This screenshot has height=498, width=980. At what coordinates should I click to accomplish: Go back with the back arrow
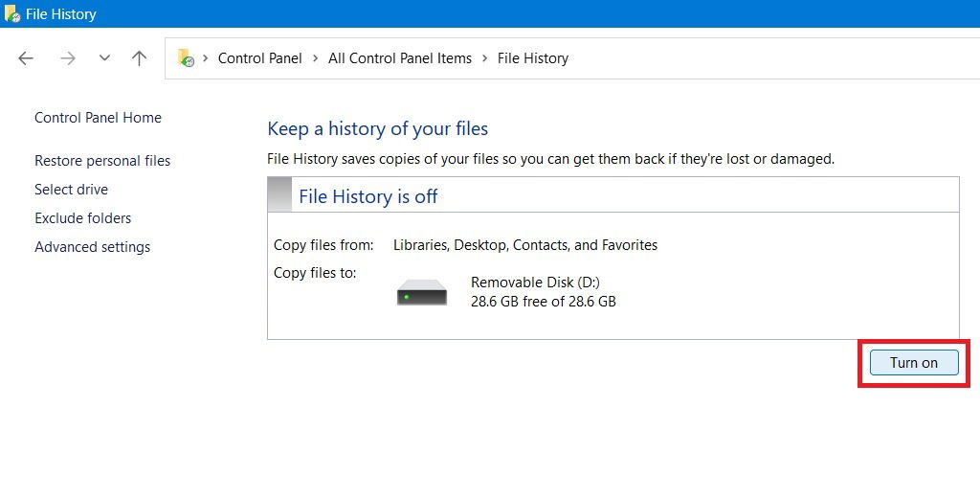pyautogui.click(x=26, y=58)
